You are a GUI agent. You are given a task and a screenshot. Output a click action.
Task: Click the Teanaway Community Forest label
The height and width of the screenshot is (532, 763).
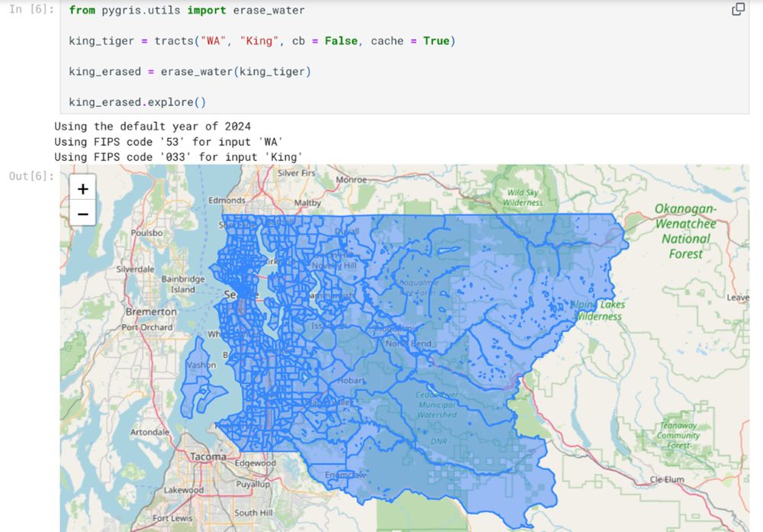click(678, 436)
